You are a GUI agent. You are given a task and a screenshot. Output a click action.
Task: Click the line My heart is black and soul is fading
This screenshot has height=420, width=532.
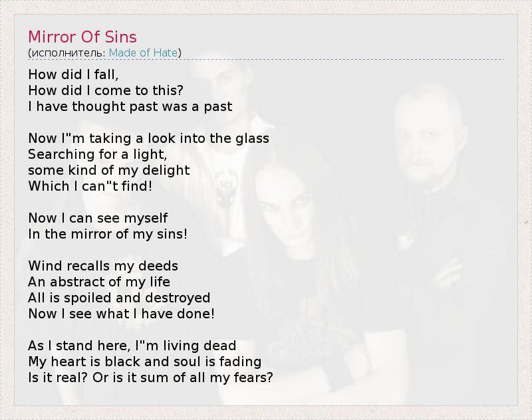(145, 362)
